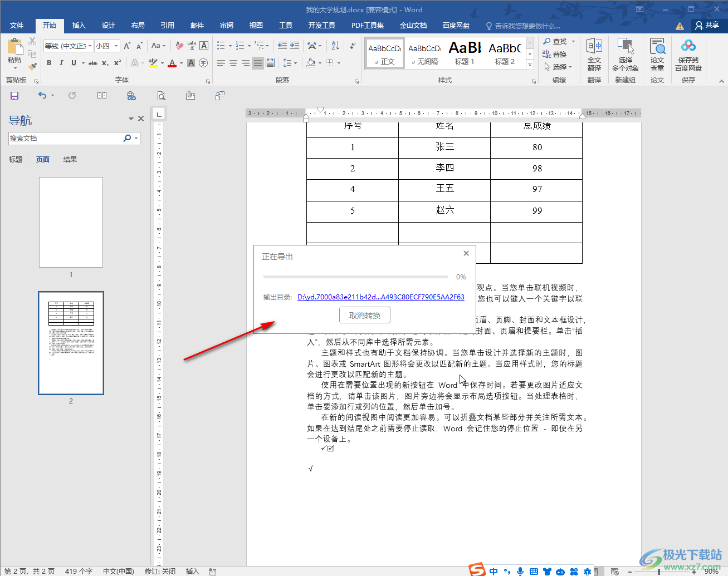The image size is (728, 576).
Task: Toggle Italic formatting
Action: (x=61, y=63)
